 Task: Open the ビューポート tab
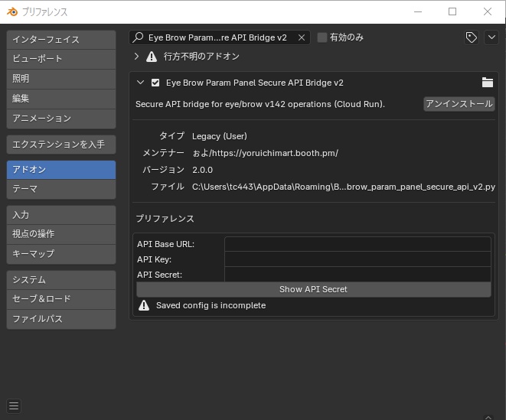tap(61, 59)
